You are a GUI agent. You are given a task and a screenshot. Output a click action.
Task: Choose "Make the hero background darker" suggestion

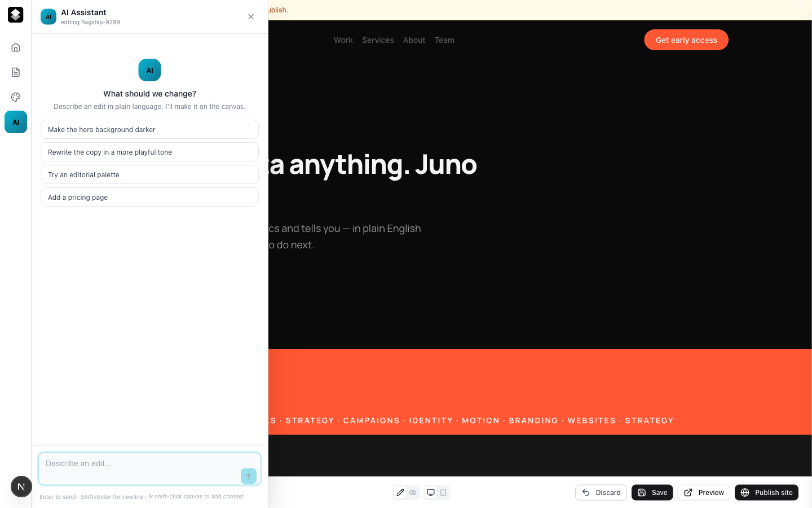pos(149,129)
